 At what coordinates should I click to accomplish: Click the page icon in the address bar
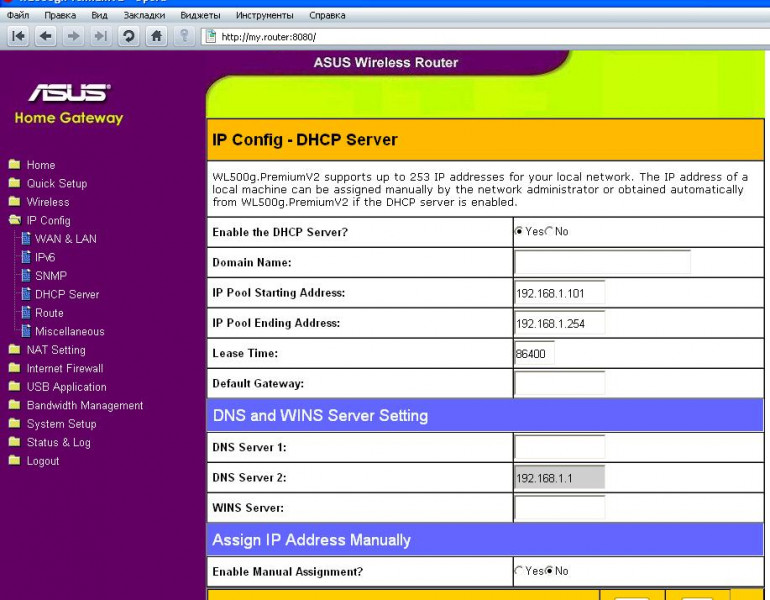tap(211, 36)
